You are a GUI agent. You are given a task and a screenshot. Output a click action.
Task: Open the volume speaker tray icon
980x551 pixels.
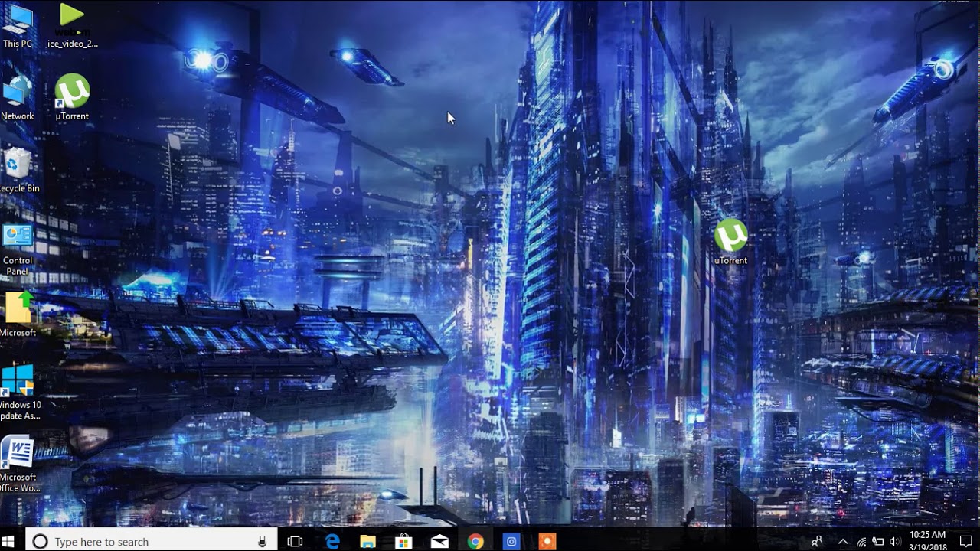click(895, 542)
